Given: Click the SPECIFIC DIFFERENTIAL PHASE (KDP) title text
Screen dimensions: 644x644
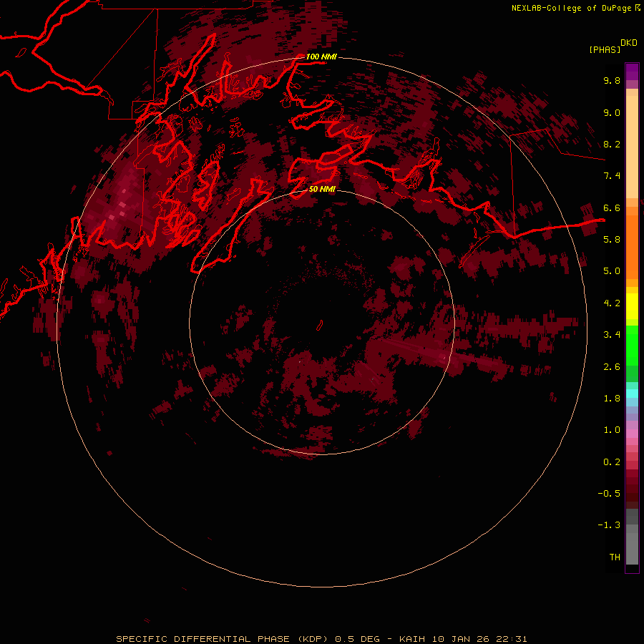Looking at the screenshot, I should 222,639.
